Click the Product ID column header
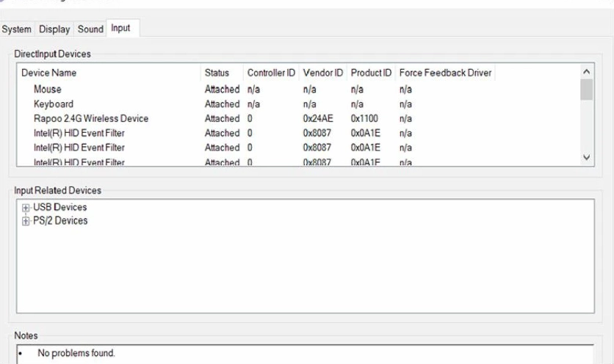The image size is (614, 364). [x=371, y=73]
